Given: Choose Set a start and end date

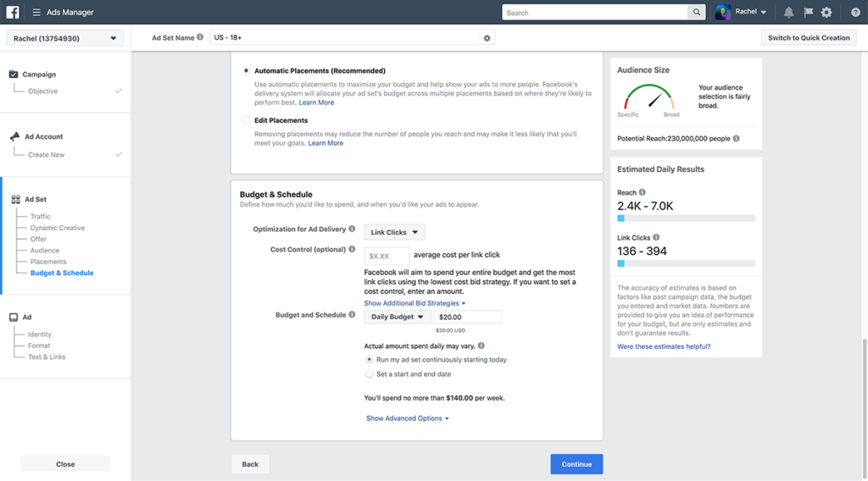Looking at the screenshot, I should click(x=370, y=374).
